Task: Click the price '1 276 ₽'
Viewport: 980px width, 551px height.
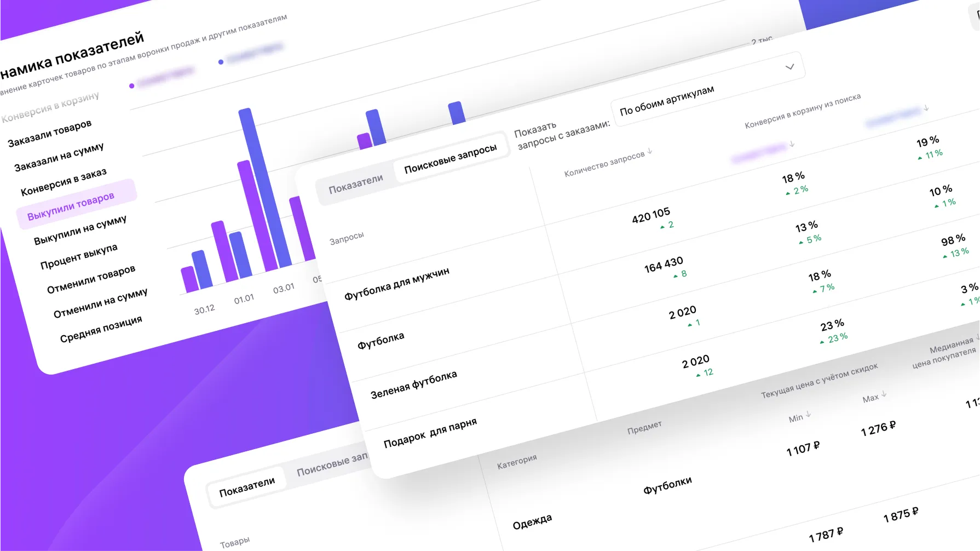Action: click(x=878, y=428)
